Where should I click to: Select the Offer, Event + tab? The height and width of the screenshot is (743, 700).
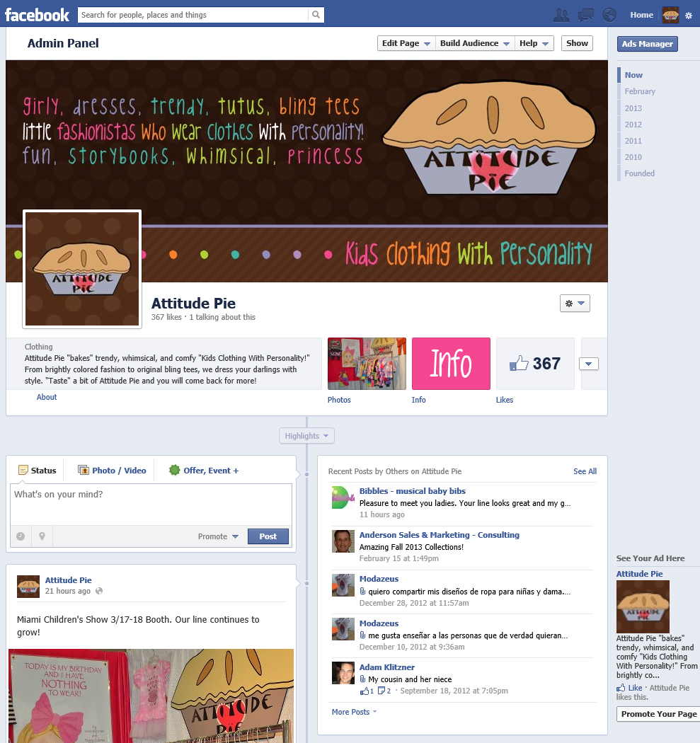(x=204, y=471)
